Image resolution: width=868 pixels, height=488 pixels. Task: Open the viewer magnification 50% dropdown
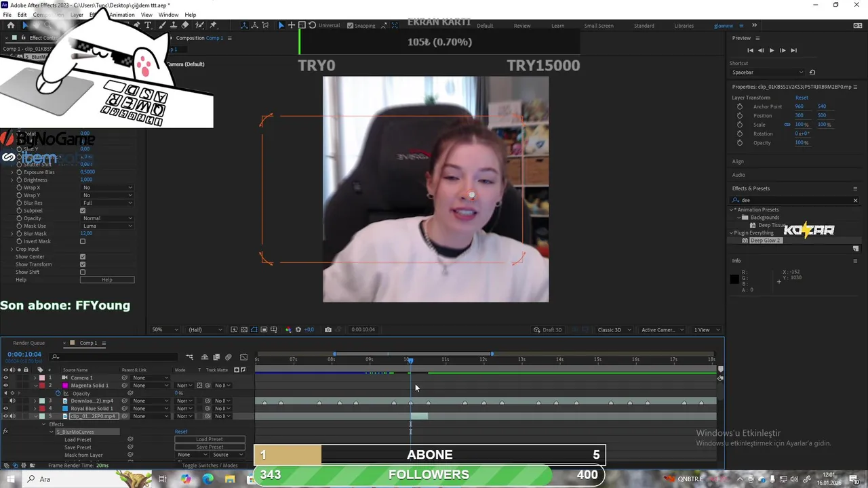pyautogui.click(x=165, y=330)
